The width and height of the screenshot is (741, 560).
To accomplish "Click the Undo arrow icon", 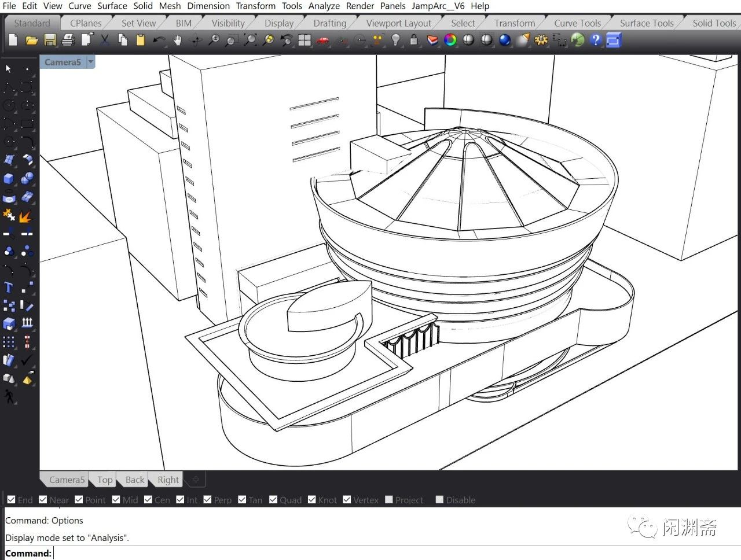I will (159, 40).
